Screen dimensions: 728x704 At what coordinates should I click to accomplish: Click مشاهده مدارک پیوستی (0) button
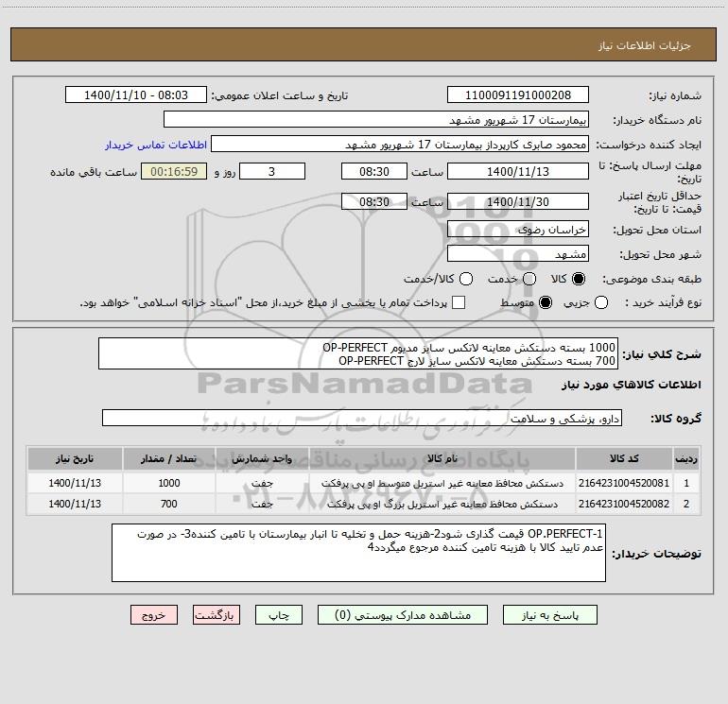pyautogui.click(x=403, y=615)
